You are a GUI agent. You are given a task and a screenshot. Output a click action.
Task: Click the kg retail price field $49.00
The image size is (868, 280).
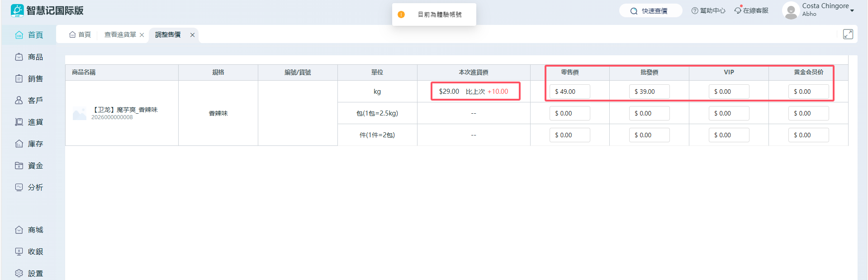[x=569, y=92]
